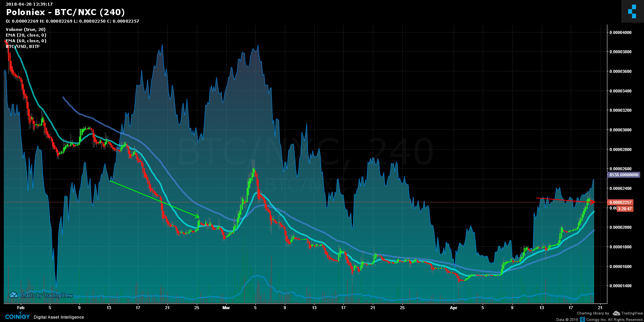Click the OHLC values line under the title
Viewport: 644px width, 322px height.
pyautogui.click(x=73, y=21)
